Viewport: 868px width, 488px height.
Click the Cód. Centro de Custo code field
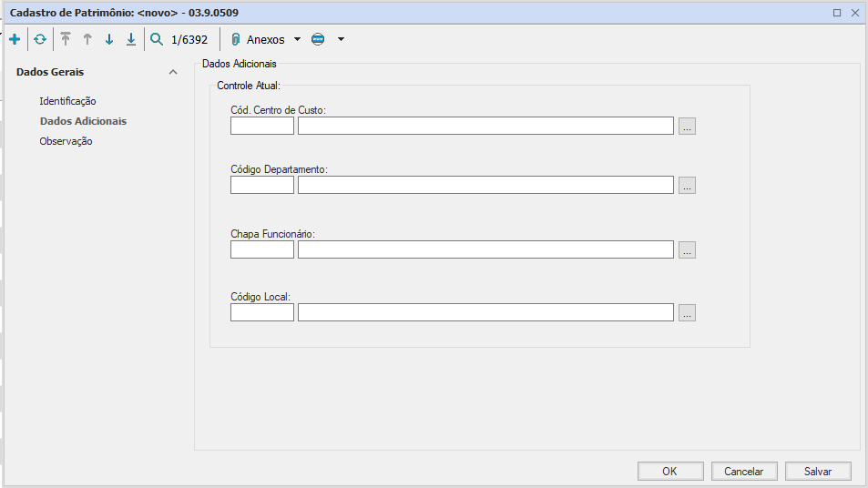click(262, 127)
